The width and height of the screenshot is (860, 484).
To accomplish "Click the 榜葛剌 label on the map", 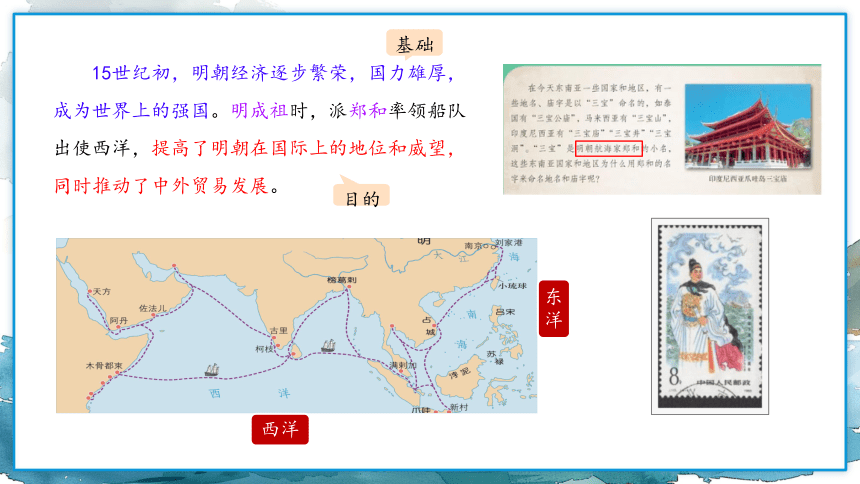I will point(342,280).
